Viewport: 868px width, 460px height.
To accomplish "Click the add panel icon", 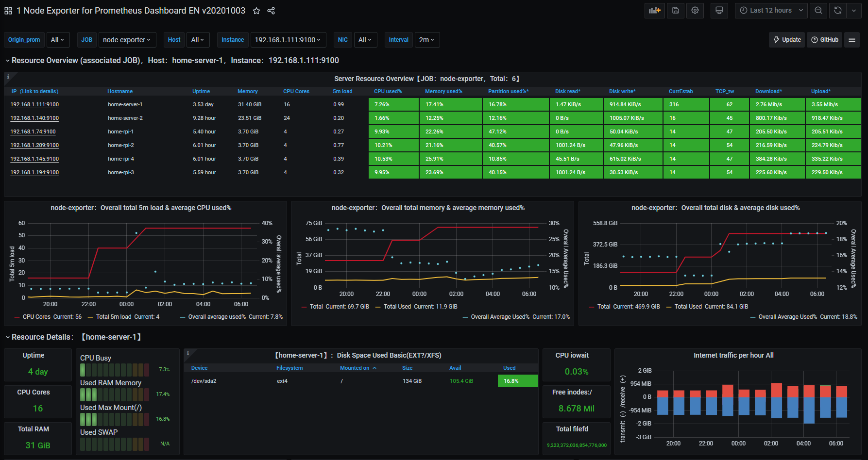I will pyautogui.click(x=654, y=10).
